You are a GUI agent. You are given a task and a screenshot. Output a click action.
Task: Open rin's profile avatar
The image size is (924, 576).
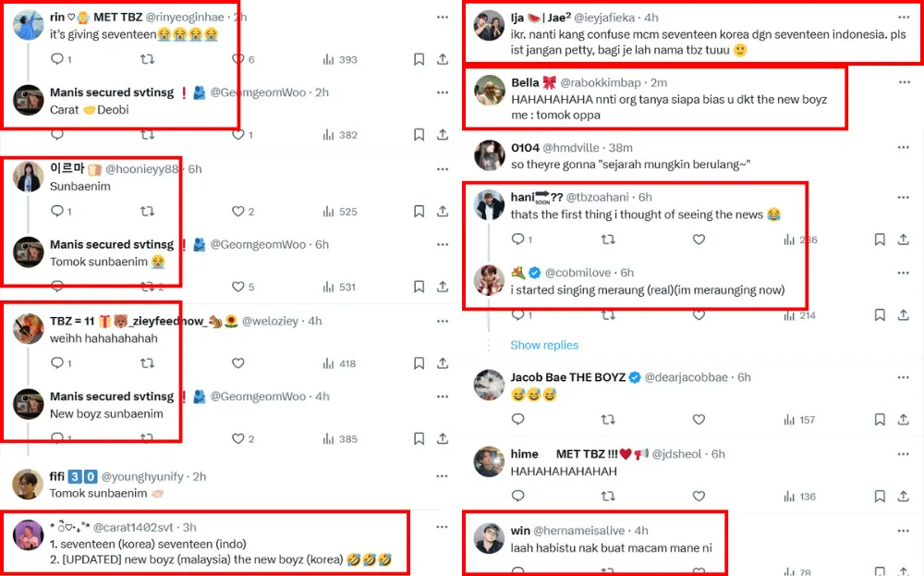29,25
